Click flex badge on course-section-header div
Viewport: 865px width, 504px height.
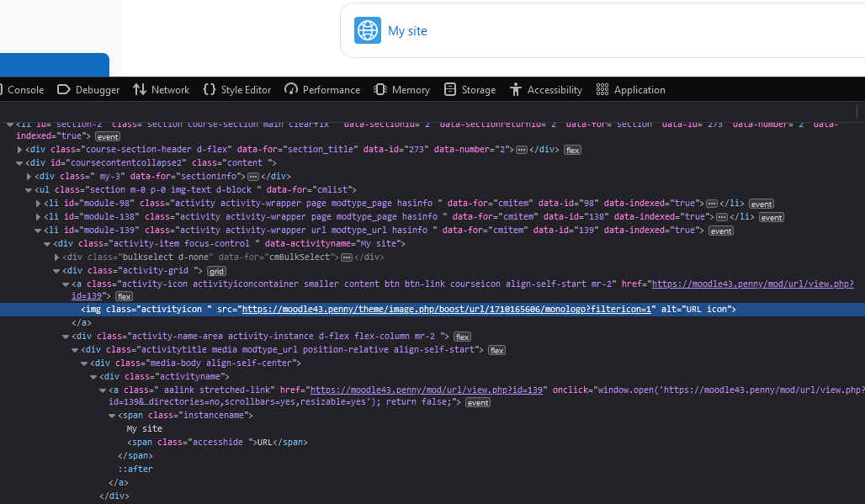(573, 150)
